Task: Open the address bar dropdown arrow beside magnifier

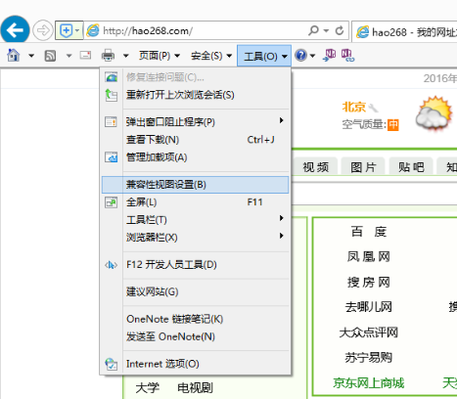Action: [x=326, y=31]
